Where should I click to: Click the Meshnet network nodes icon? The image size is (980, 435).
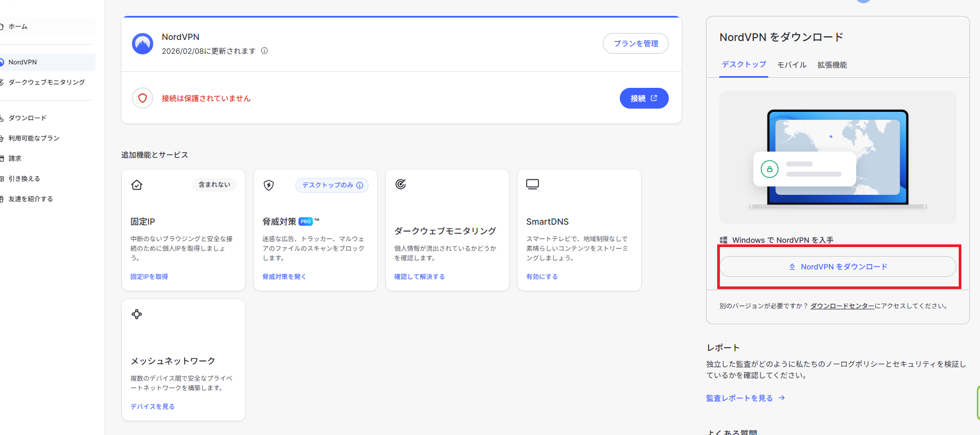click(x=137, y=314)
